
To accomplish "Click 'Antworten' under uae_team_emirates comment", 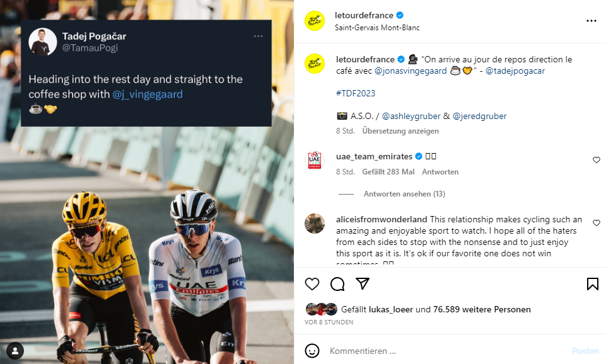I will point(440,172).
